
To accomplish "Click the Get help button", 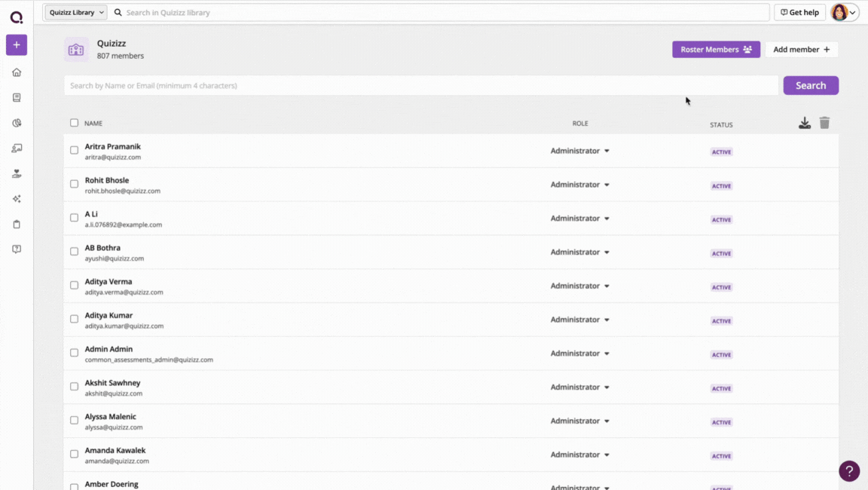I will [799, 12].
